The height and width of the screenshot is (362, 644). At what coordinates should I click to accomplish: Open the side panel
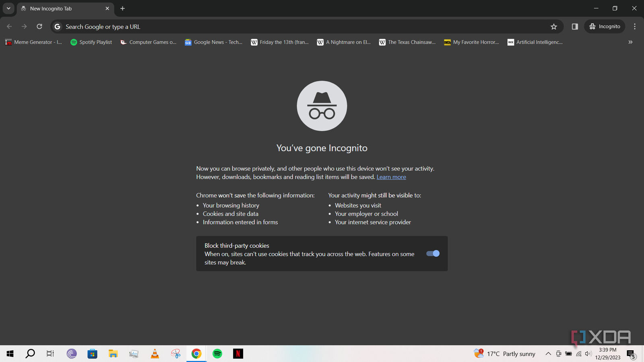click(575, 27)
